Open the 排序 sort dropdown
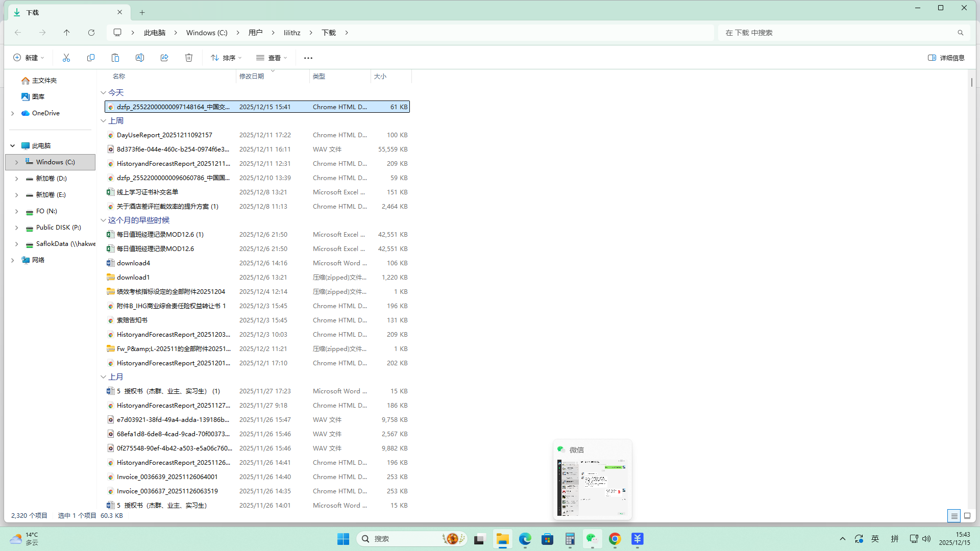 226,58
